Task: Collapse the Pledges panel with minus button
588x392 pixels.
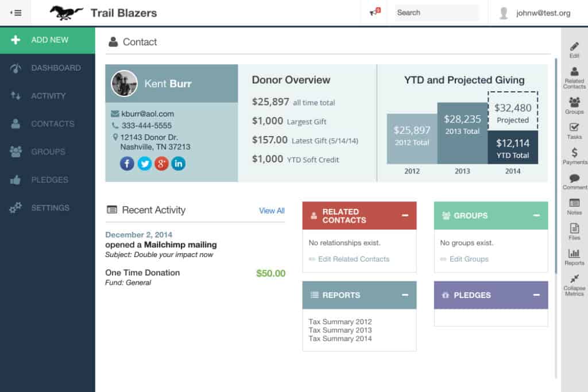Action: pos(536,295)
